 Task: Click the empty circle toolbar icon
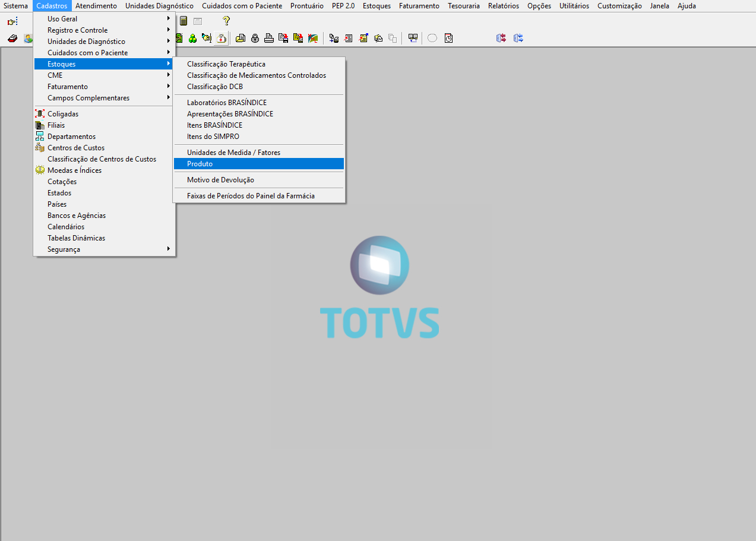point(432,38)
